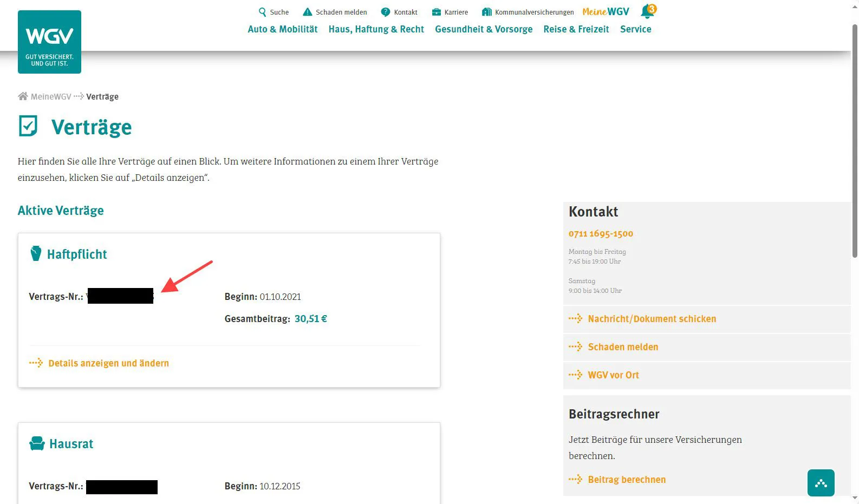The height and width of the screenshot is (504, 859).
Task: Click the home icon in breadcrumb
Action: [23, 96]
